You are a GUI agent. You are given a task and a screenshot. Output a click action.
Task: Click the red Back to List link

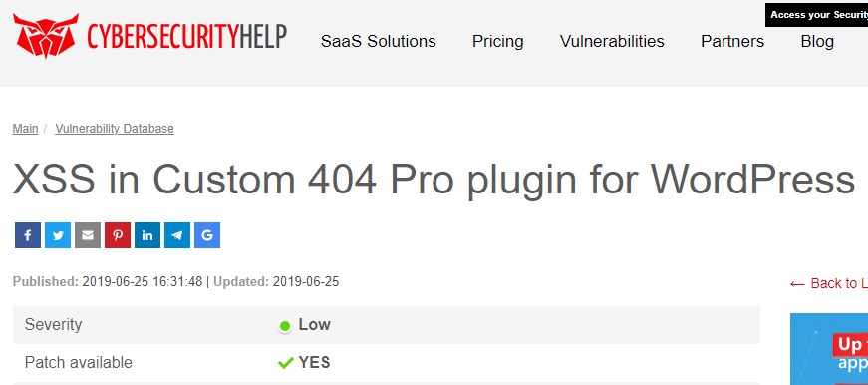pos(829,283)
